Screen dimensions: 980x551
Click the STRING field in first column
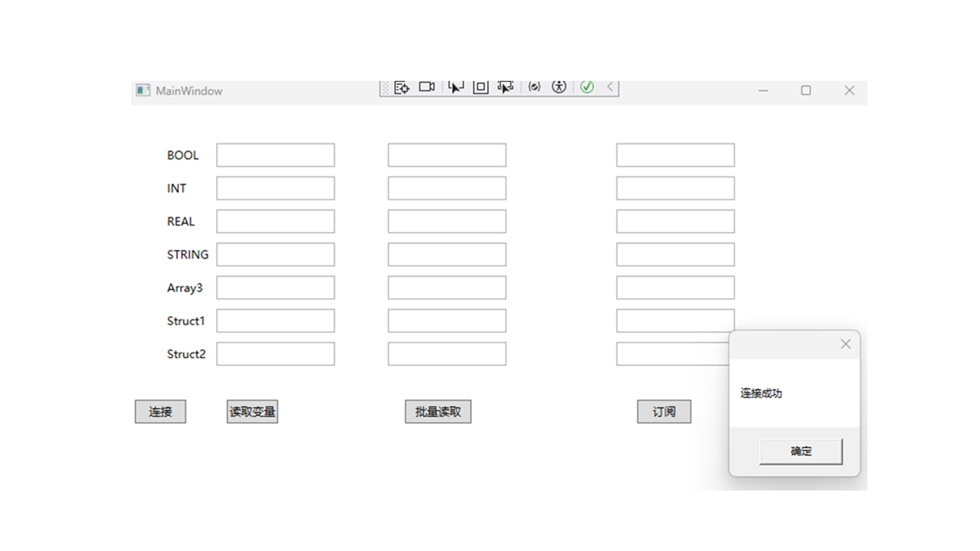click(276, 255)
